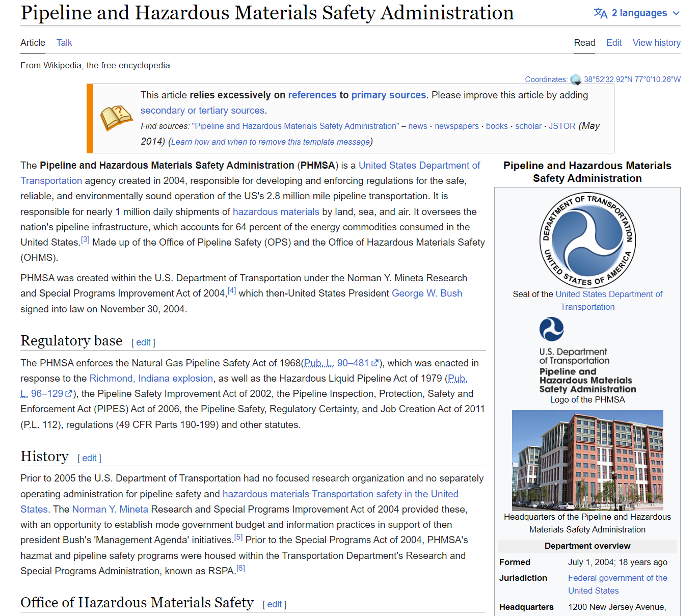Image resolution: width=699 pixels, height=616 pixels.
Task: Click the 'Regulatory base' heading text
Action: click(71, 341)
